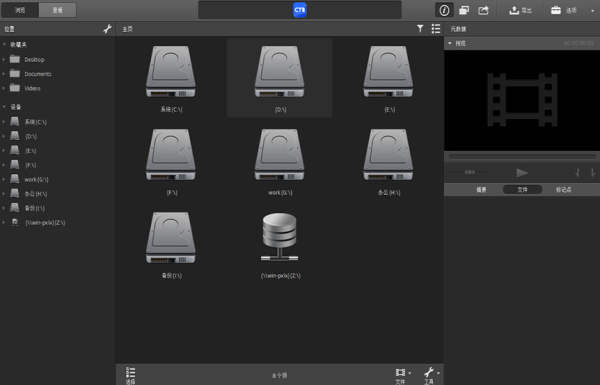The width and height of the screenshot is (600, 385).
Task: Click the shuttle speed slider in preview controls
Action: (x=470, y=172)
